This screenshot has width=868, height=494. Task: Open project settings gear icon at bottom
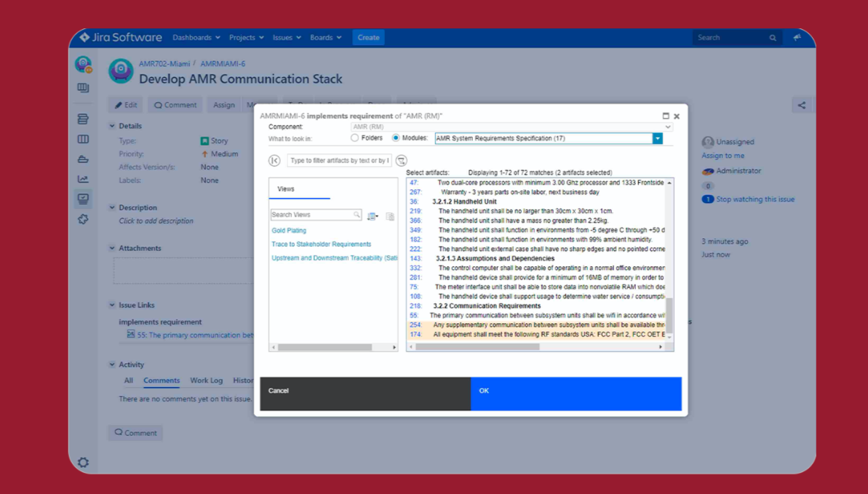(83, 463)
